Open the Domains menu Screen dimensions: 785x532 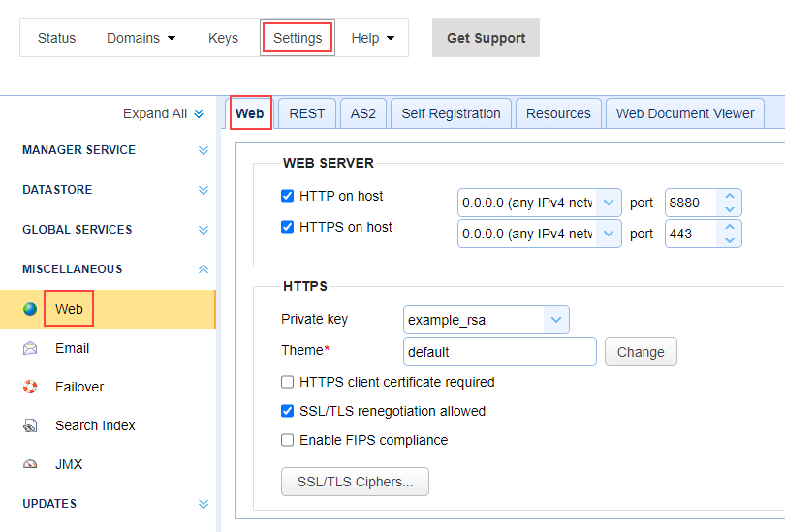coord(141,38)
